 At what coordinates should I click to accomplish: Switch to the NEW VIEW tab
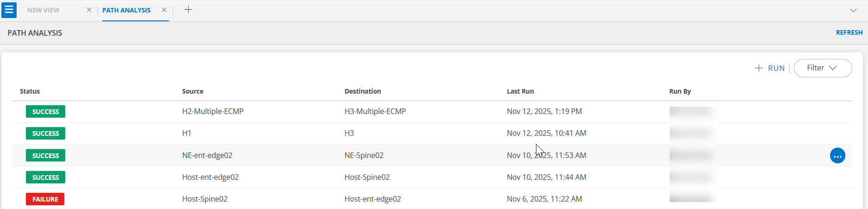click(x=43, y=10)
